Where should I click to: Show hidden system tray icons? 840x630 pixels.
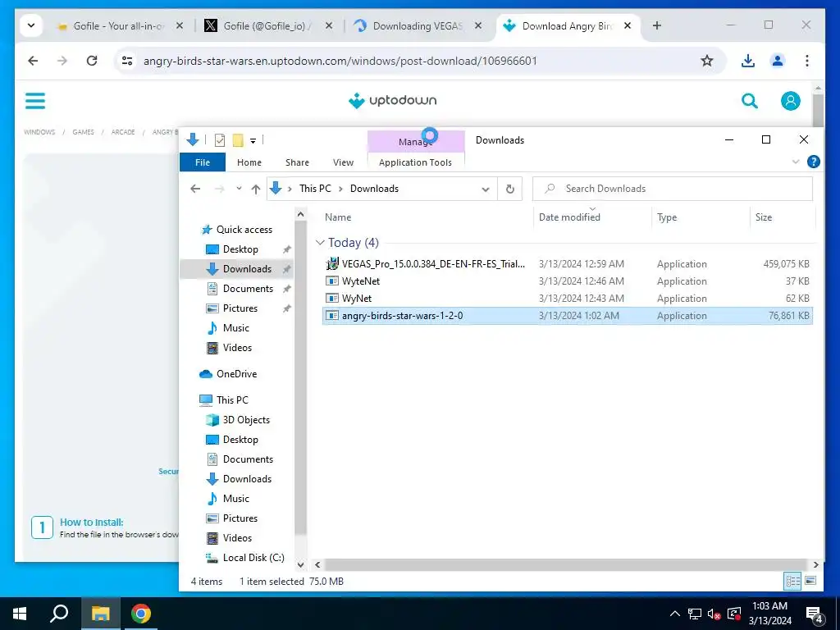(674, 614)
